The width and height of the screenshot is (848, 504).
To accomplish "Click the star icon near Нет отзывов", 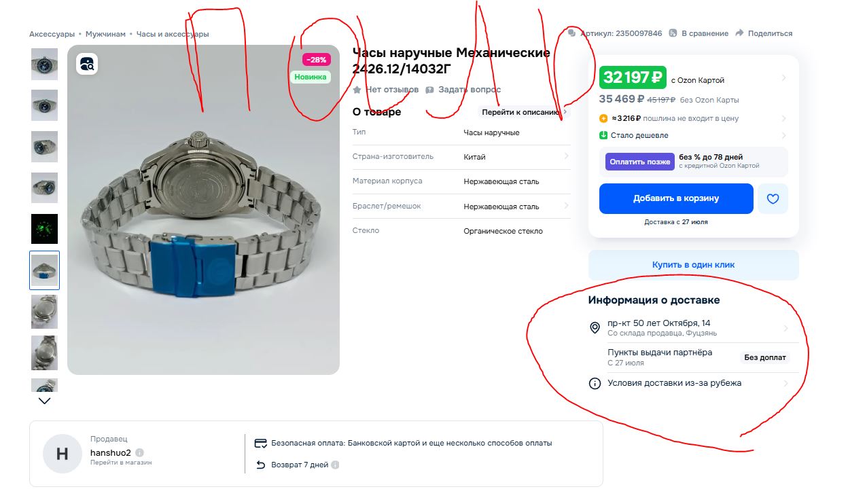I will coord(357,90).
